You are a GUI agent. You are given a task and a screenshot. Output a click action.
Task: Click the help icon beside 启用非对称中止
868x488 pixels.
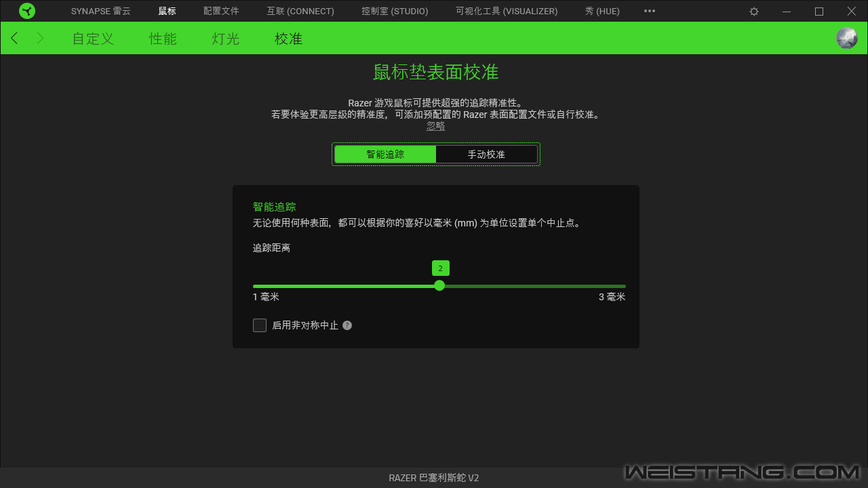point(347,325)
